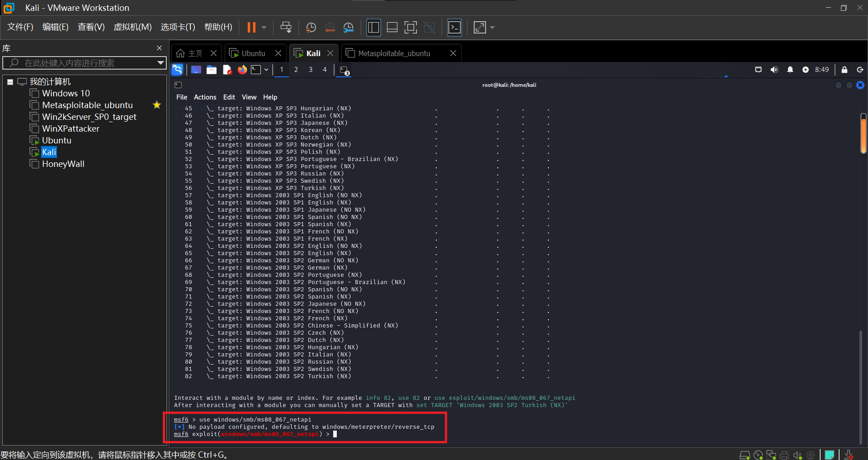Click the 8:49 clock in Kali panel
Screen dimensions: 868x460
822,70
